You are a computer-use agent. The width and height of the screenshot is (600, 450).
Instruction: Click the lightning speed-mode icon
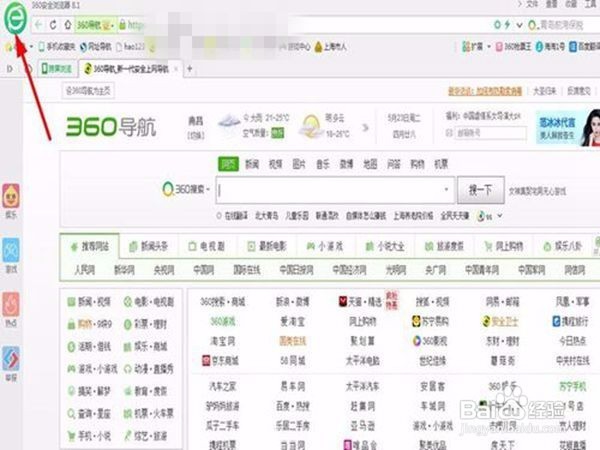click(x=507, y=25)
